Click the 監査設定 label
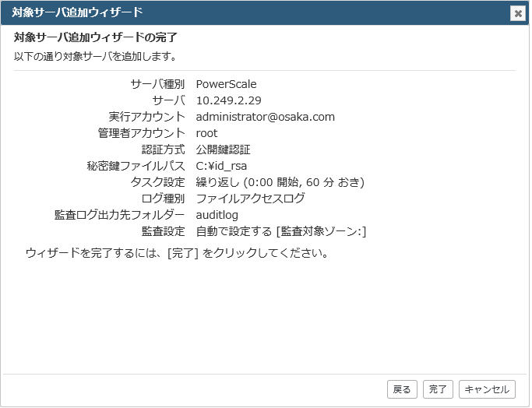The height and width of the screenshot is (408, 532). (x=164, y=231)
